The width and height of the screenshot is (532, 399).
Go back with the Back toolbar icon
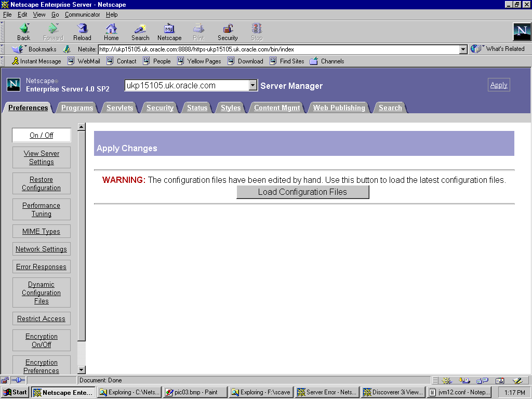click(24, 32)
